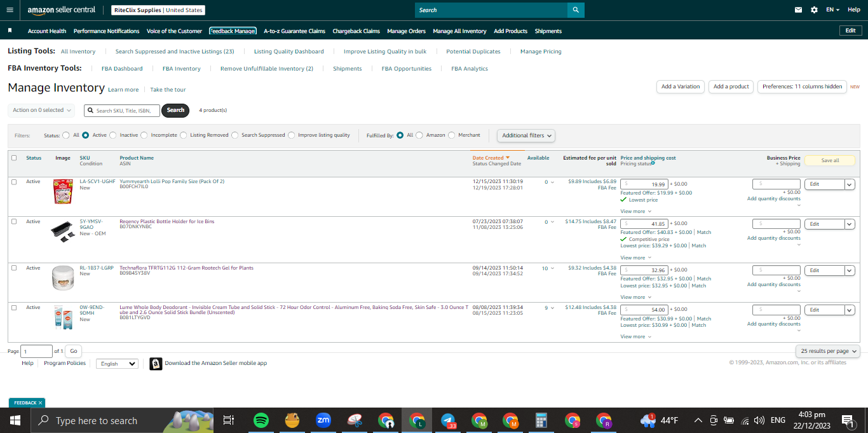Open Preferences: 11 columns hidden
The width and height of the screenshot is (868, 433).
802,86
